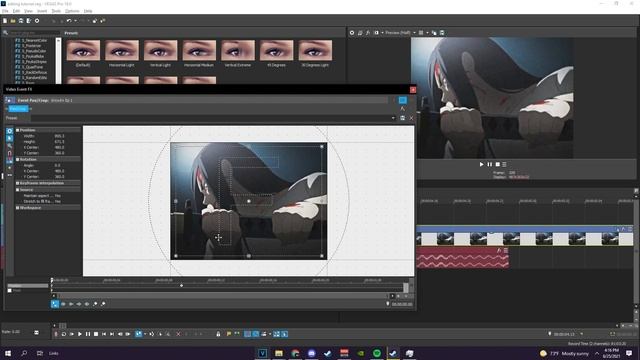The width and height of the screenshot is (640, 360).
Task: Collapse the Rotation property group
Action: point(18,160)
